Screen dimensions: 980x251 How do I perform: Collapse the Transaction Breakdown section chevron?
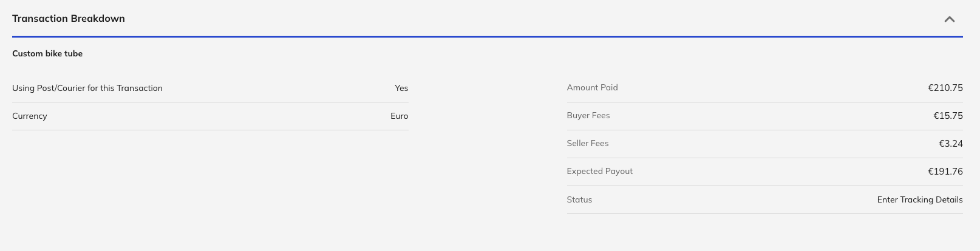tap(950, 19)
